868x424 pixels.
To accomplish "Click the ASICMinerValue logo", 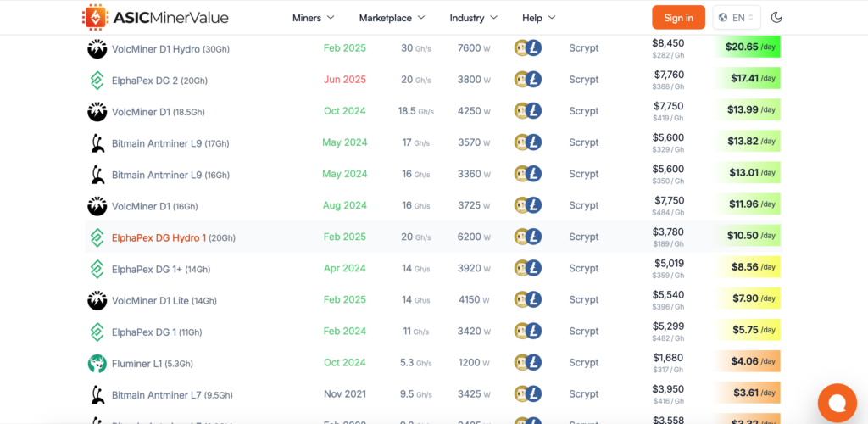I will (x=154, y=17).
